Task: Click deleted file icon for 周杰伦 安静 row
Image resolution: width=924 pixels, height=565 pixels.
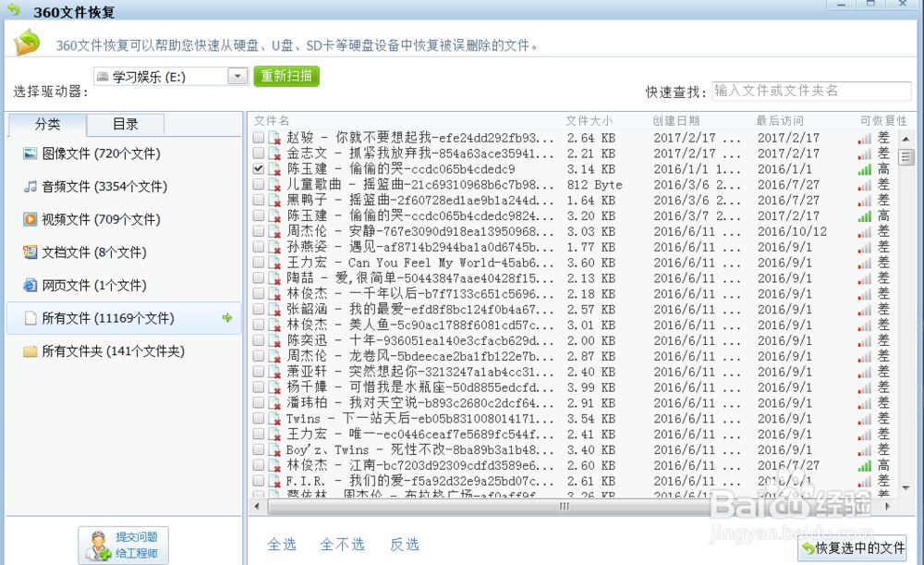Action: click(274, 232)
